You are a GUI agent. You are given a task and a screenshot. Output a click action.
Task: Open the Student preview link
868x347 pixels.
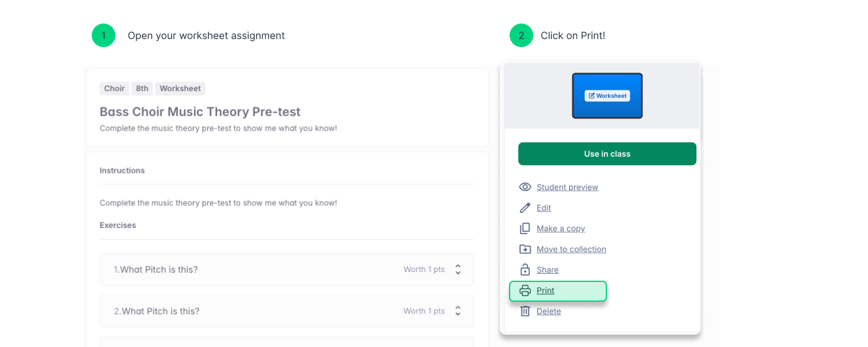pyautogui.click(x=567, y=187)
